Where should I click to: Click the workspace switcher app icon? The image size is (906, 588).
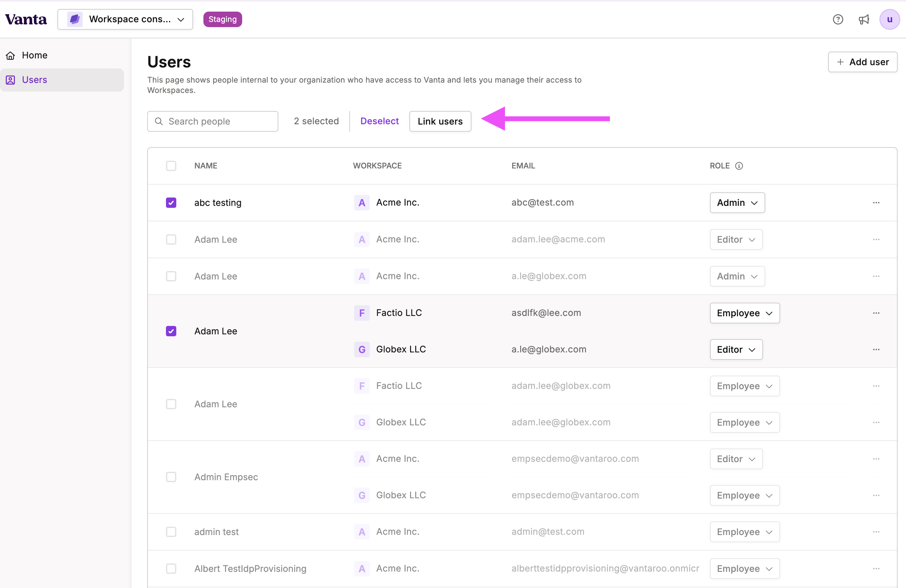pos(75,19)
